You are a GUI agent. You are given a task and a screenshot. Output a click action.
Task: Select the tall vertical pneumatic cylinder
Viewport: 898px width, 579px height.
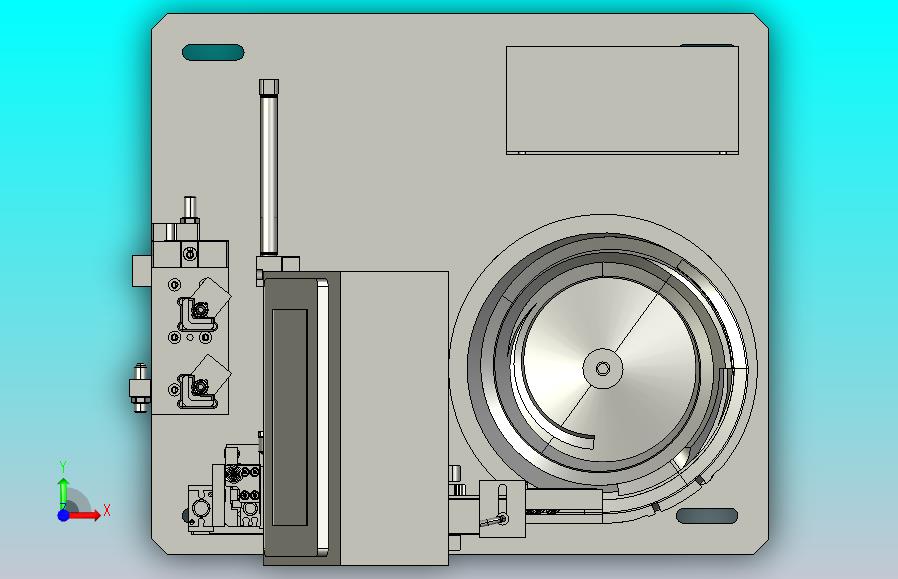click(269, 167)
